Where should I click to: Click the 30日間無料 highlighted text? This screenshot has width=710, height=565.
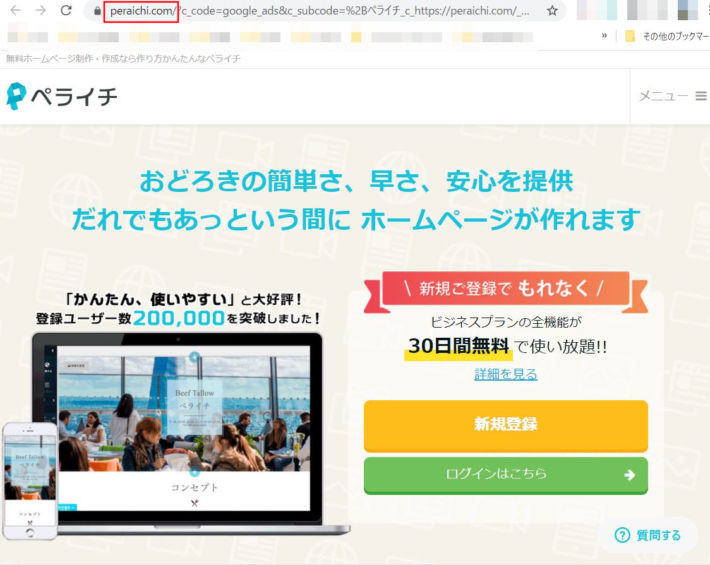[458, 347]
